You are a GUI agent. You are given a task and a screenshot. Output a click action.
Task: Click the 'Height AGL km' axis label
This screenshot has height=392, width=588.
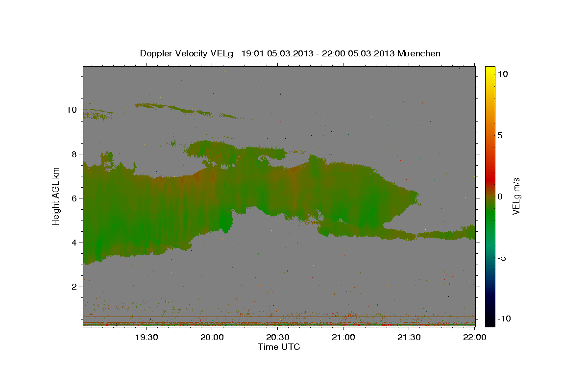pos(56,196)
